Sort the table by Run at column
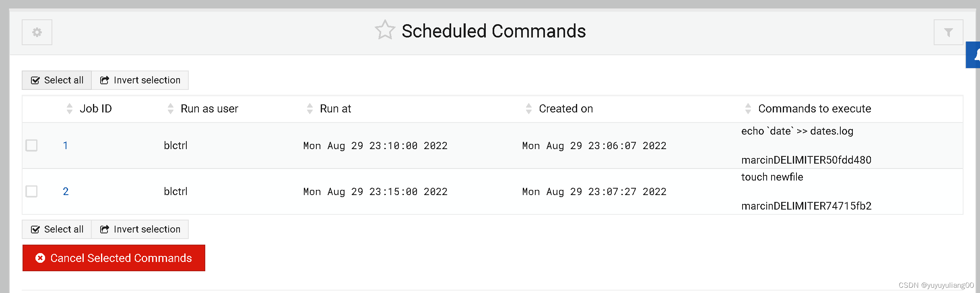Viewport: 980px width, 293px height. pyautogui.click(x=309, y=108)
